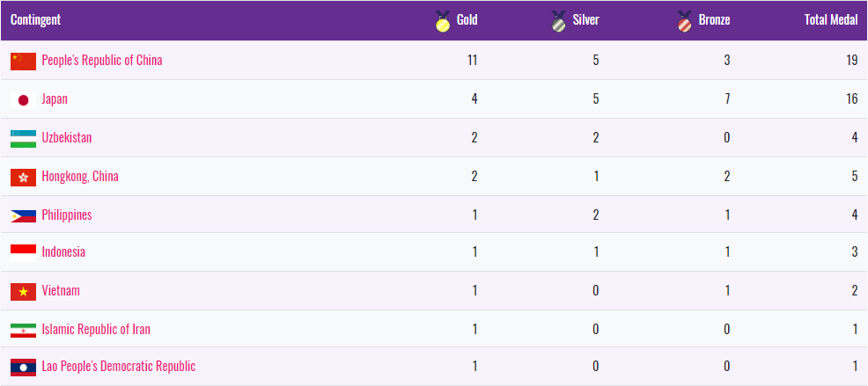This screenshot has height=386, width=868.
Task: Open Islamic Republic of Iran link
Action: pos(96,330)
